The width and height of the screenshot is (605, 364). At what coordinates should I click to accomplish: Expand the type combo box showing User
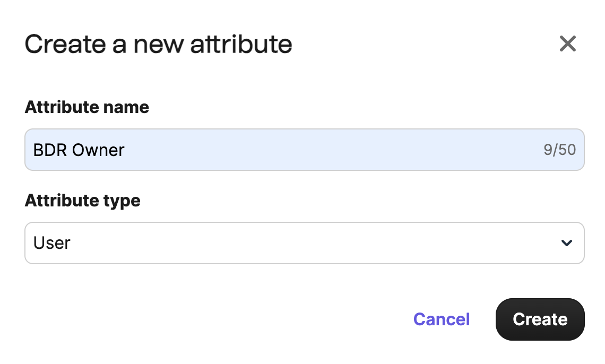(304, 243)
